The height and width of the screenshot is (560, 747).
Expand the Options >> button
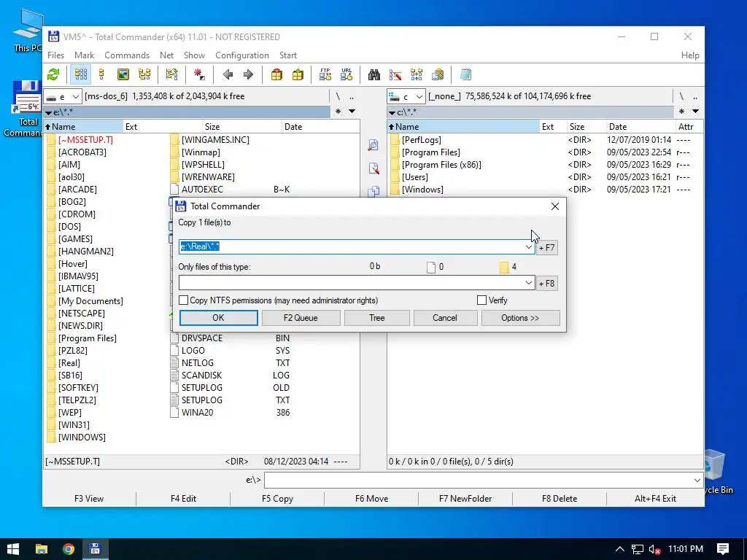(x=520, y=318)
